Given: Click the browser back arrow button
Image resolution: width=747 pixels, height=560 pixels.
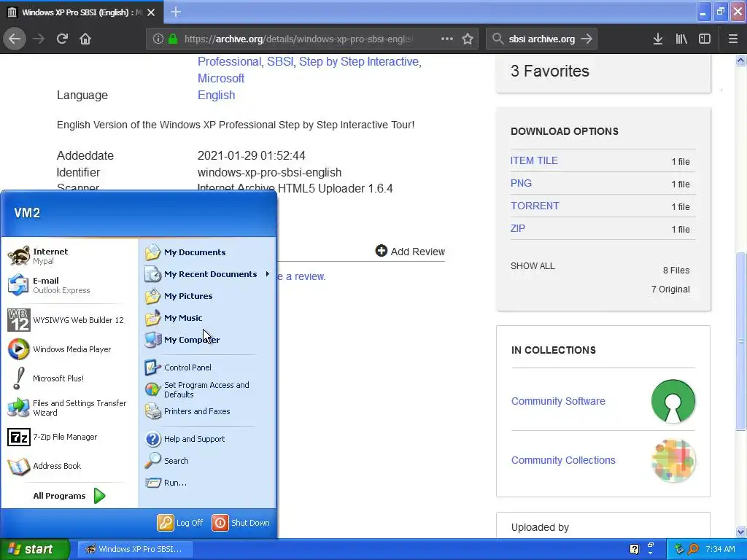Looking at the screenshot, I should [15, 39].
